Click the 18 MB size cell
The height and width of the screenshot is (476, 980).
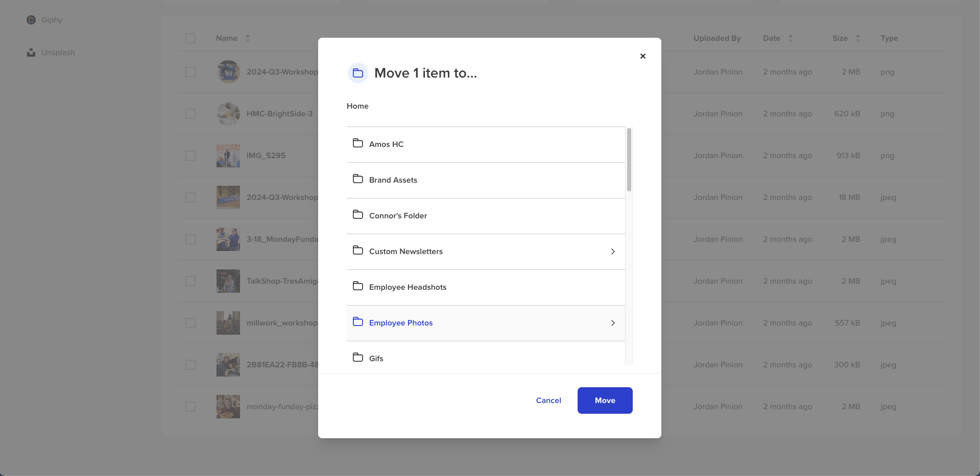click(849, 197)
